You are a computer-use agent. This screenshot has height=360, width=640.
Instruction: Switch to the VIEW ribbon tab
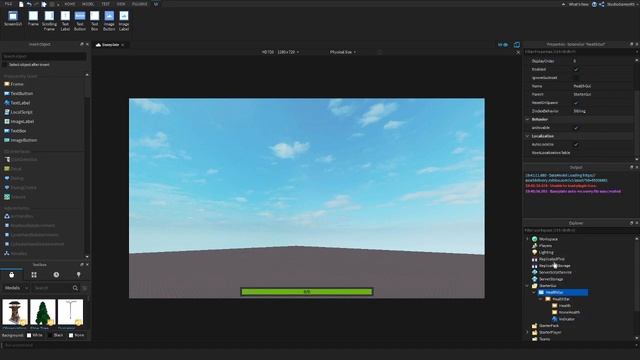pyautogui.click(x=121, y=4)
